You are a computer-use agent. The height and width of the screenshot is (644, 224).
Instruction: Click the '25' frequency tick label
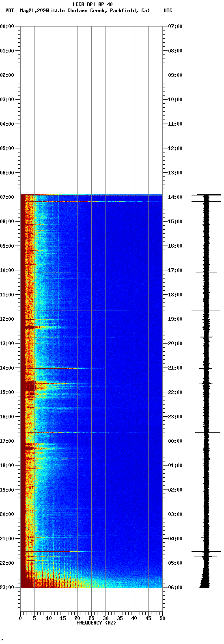click(91, 618)
